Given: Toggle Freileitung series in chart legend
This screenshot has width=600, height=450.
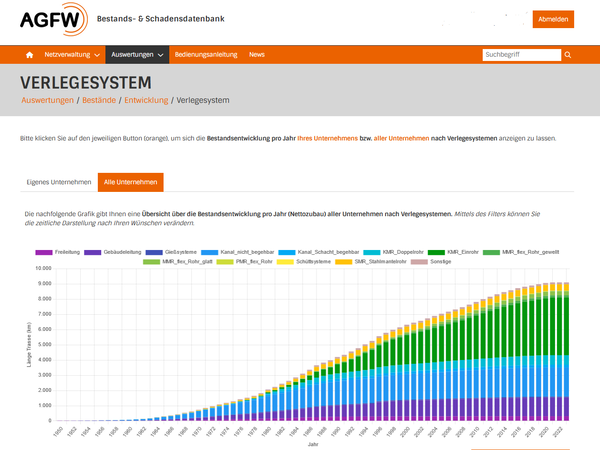Looking at the screenshot, I should [57, 252].
